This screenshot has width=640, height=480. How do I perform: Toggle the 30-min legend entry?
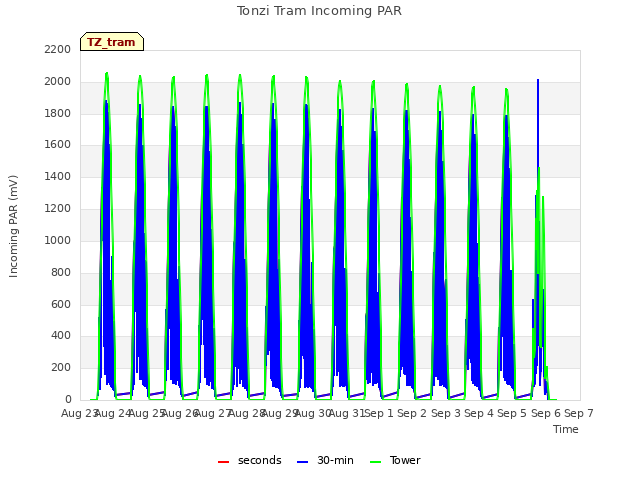pos(325,460)
